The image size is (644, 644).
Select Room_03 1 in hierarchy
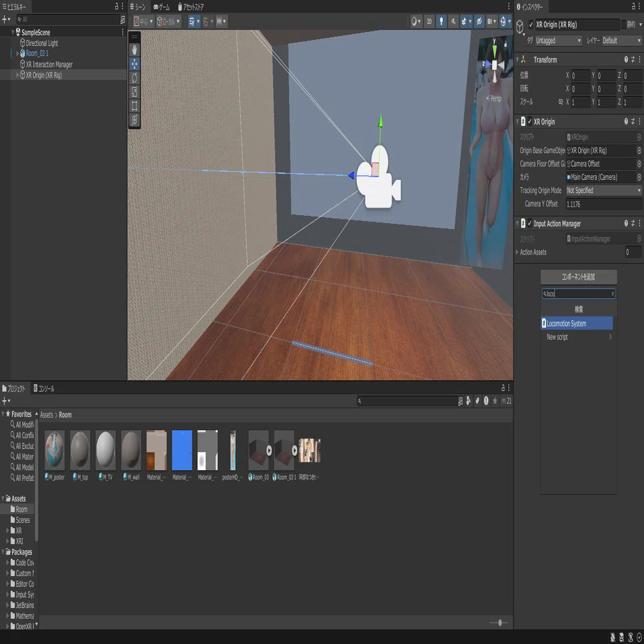[37, 53]
